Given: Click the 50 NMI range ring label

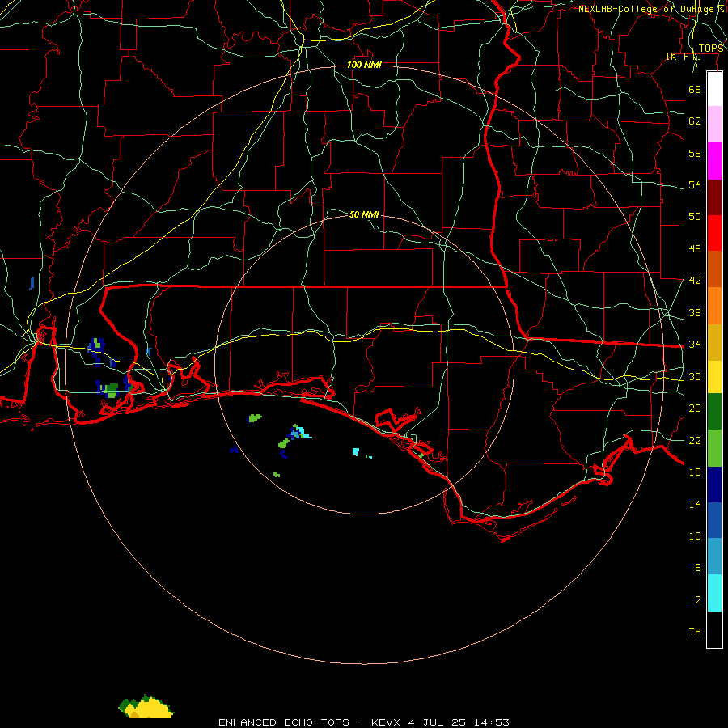Looking at the screenshot, I should [x=364, y=214].
